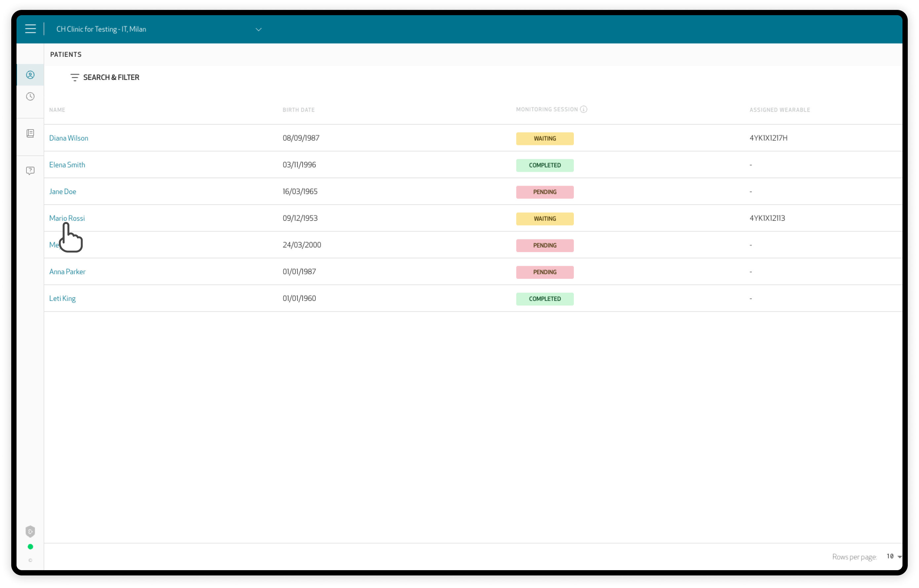Screen dimensions: 919x588
Task: Click the filter lines icon
Action: pyautogui.click(x=75, y=78)
